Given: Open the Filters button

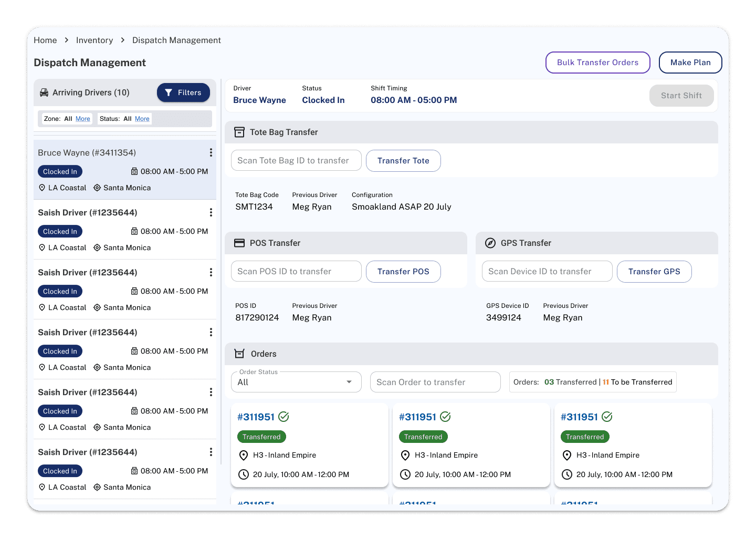Looking at the screenshot, I should click(x=183, y=92).
